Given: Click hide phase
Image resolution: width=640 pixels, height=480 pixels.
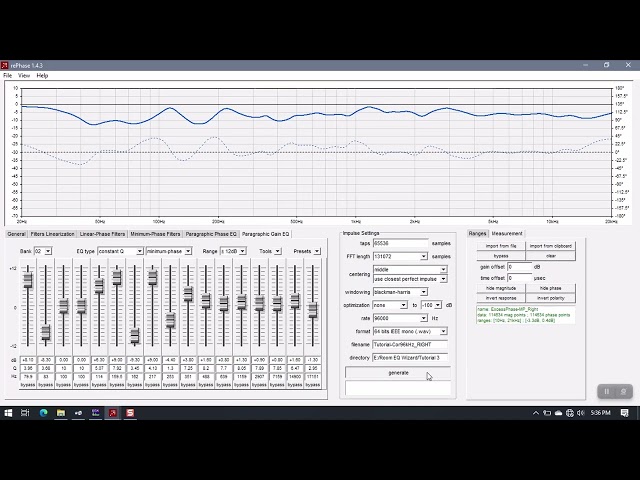Looking at the screenshot, I should pos(551,288).
